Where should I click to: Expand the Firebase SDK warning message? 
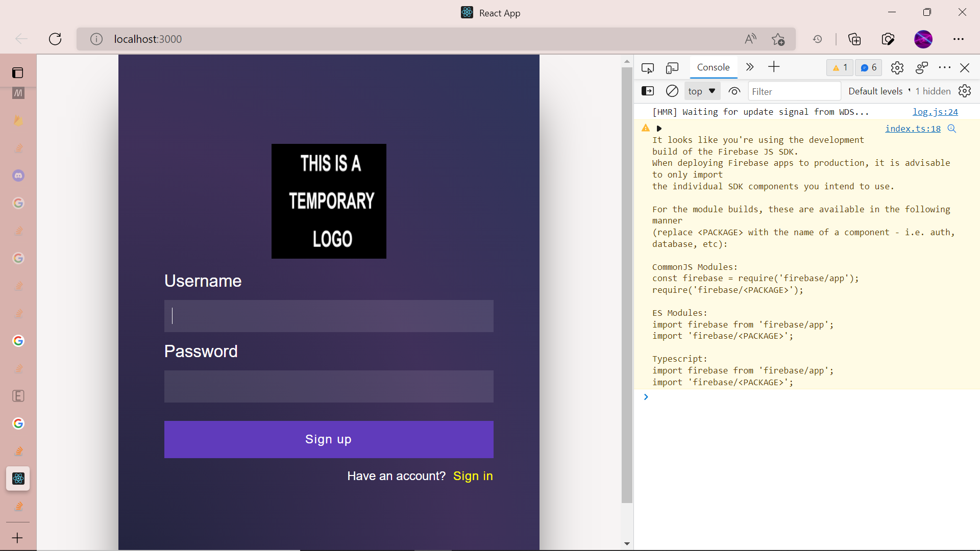pos(659,129)
